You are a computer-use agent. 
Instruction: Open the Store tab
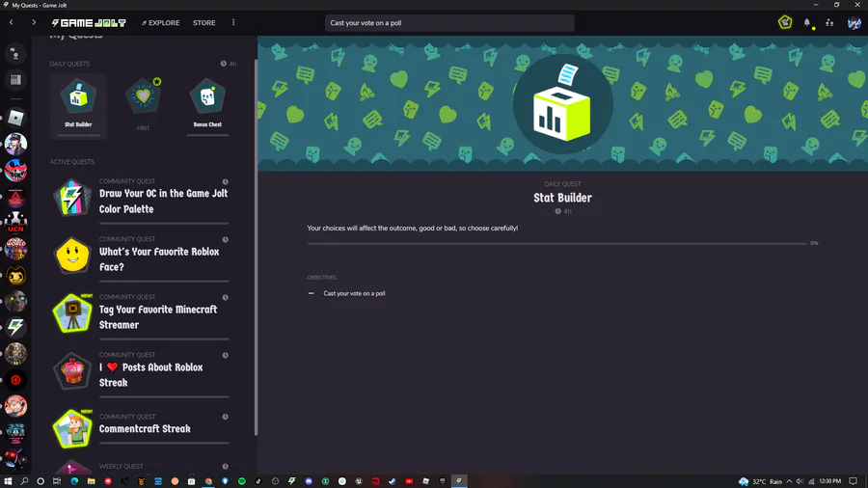point(204,23)
